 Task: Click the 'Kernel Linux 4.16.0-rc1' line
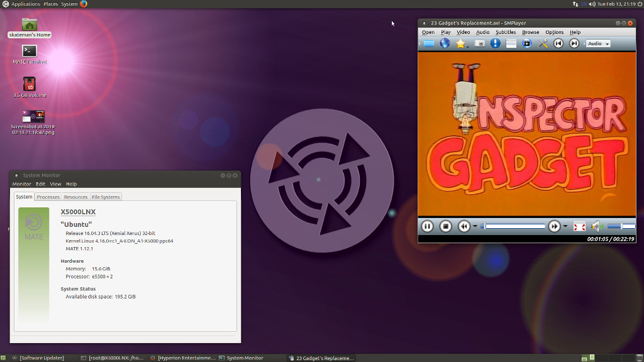click(x=119, y=241)
